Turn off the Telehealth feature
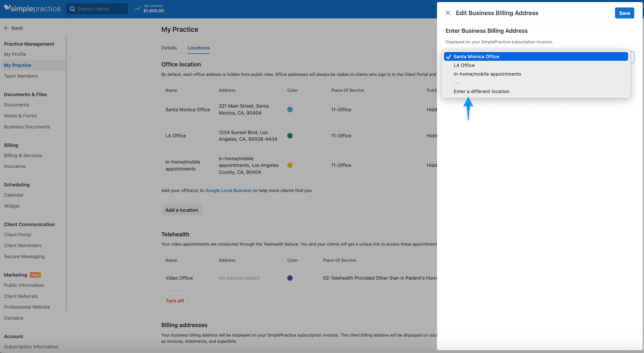 (175, 300)
